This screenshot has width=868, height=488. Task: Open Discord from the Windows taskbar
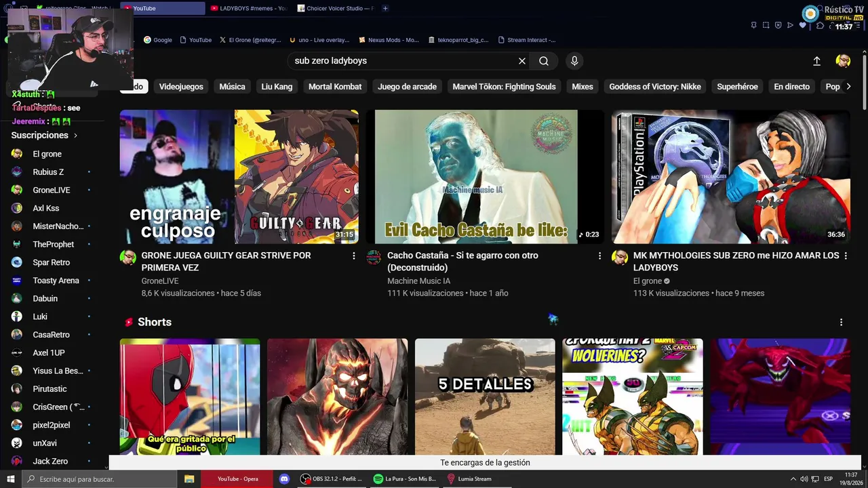[285, 479]
